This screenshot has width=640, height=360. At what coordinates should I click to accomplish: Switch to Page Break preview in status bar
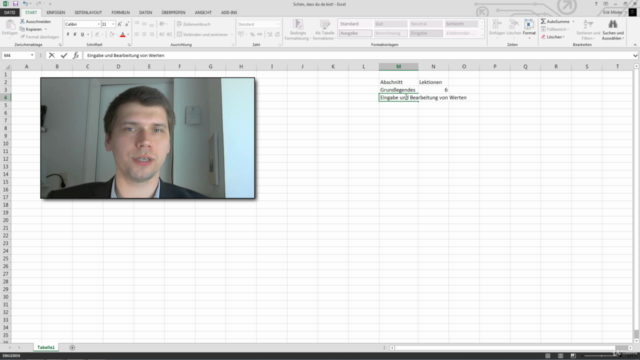point(573,356)
